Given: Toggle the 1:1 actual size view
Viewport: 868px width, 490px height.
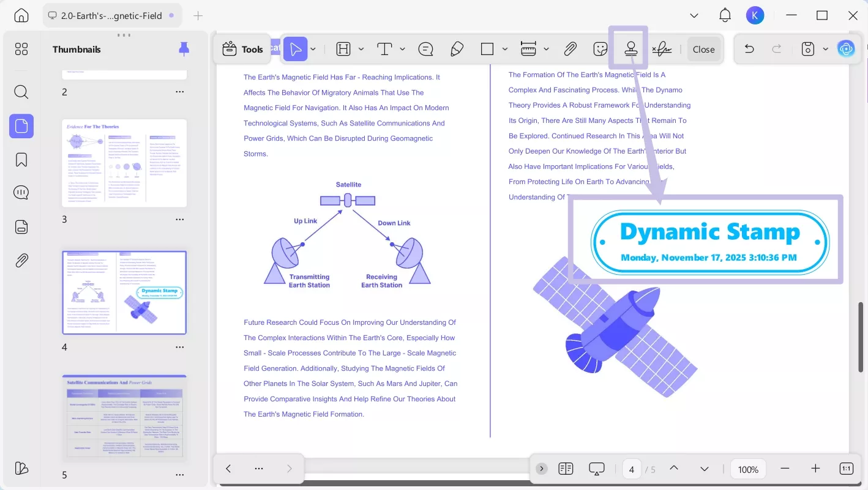Looking at the screenshot, I should pos(846,469).
